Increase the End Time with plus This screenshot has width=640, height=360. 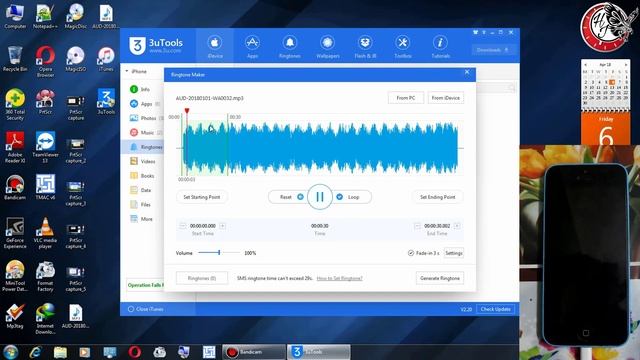457,226
